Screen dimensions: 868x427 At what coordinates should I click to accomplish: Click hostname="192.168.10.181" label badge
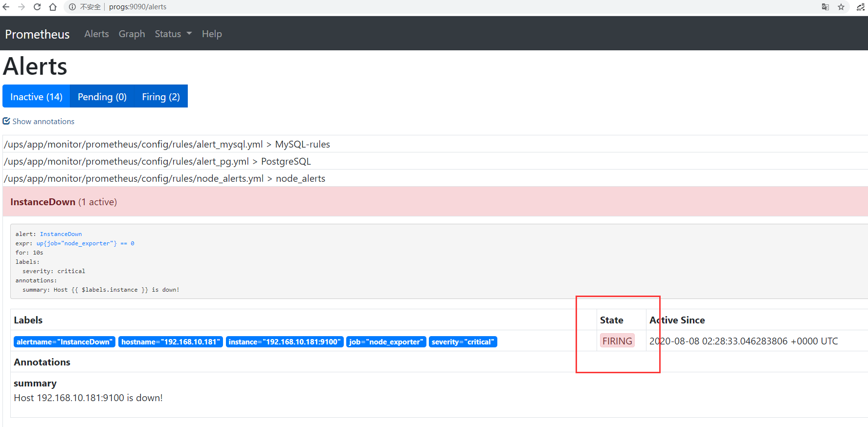(171, 342)
